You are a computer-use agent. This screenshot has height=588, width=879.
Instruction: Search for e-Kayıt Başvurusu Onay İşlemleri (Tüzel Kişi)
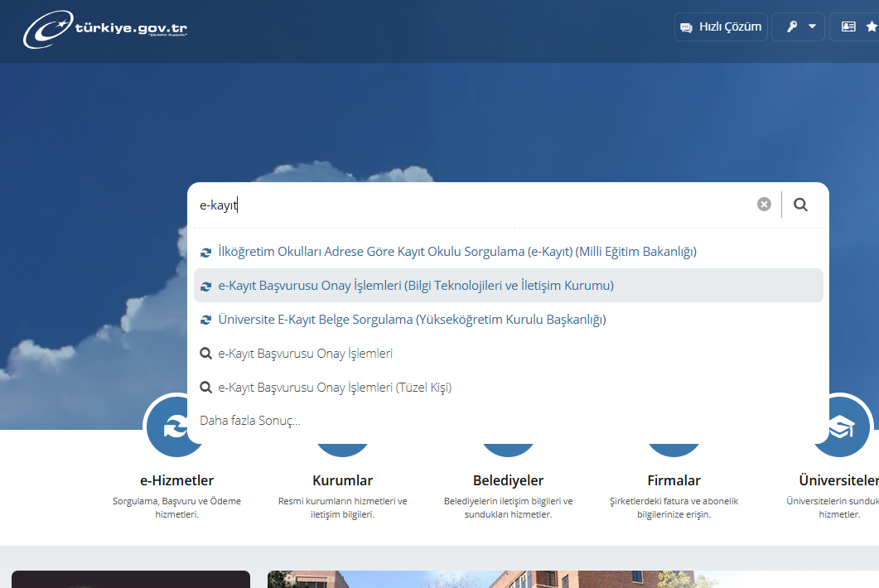[335, 388]
